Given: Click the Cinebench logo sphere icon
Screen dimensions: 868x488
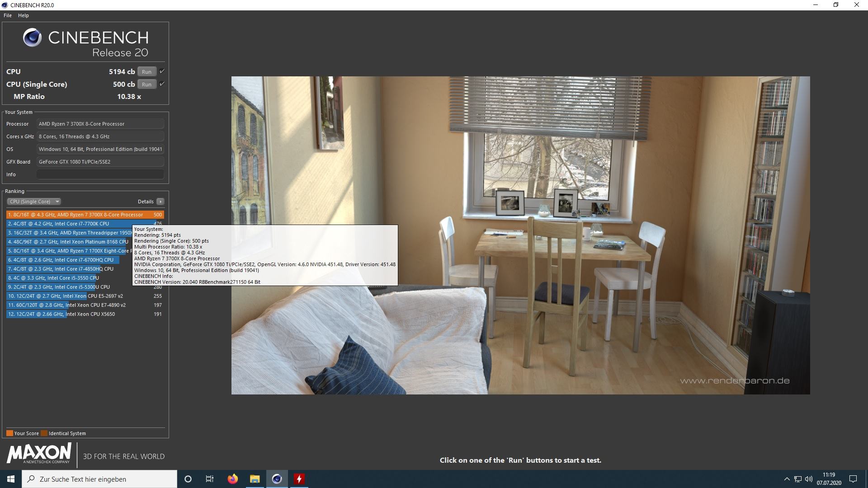Looking at the screenshot, I should pos(33,38).
